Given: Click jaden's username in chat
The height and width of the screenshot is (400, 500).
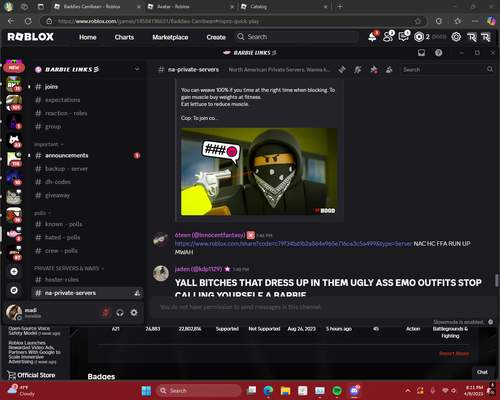Looking at the screenshot, I should pyautogui.click(x=198, y=269).
